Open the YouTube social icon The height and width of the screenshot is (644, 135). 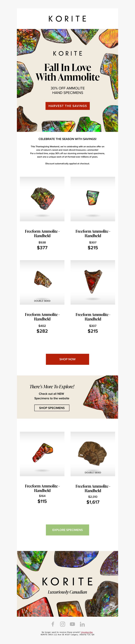[72, 624]
